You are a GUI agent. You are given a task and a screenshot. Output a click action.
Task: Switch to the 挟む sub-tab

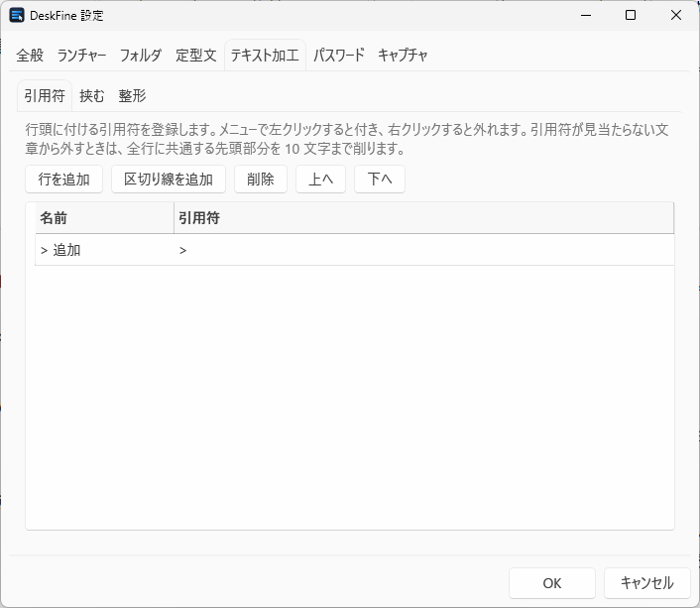[92, 95]
